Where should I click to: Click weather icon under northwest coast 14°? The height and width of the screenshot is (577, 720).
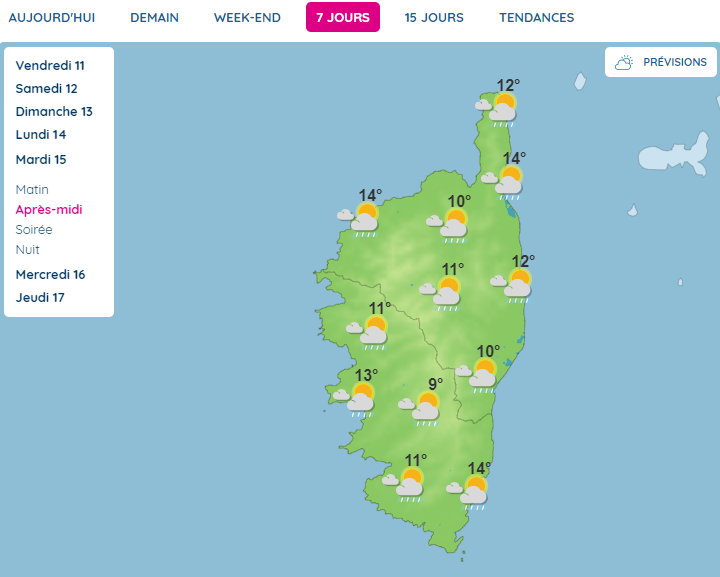click(358, 220)
